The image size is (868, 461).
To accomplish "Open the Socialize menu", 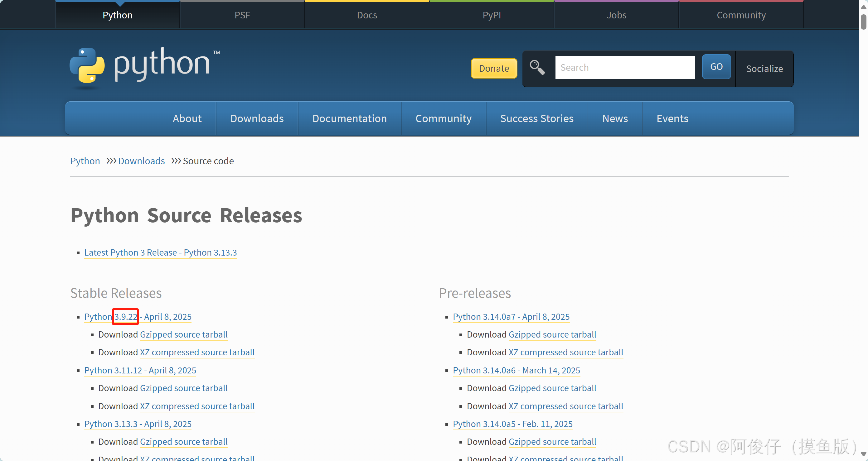I will (764, 69).
